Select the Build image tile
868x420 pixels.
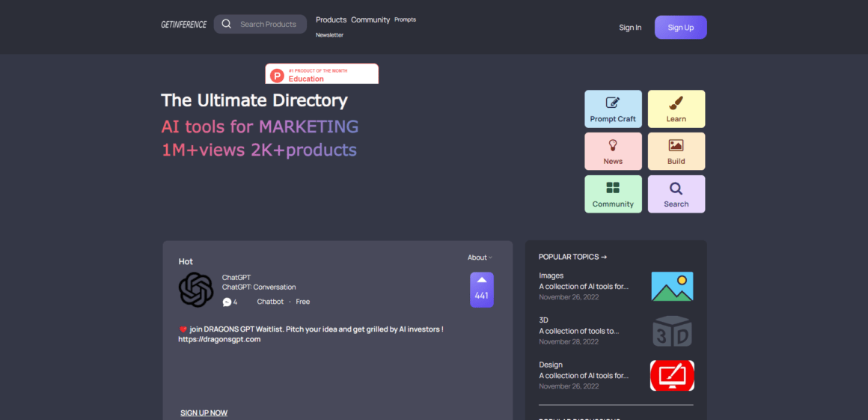(676, 151)
